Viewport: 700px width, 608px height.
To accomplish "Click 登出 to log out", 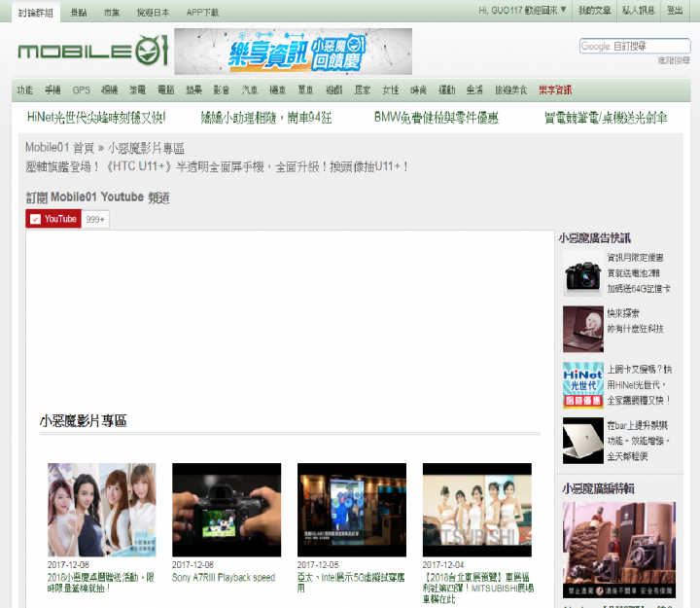I will click(x=675, y=11).
